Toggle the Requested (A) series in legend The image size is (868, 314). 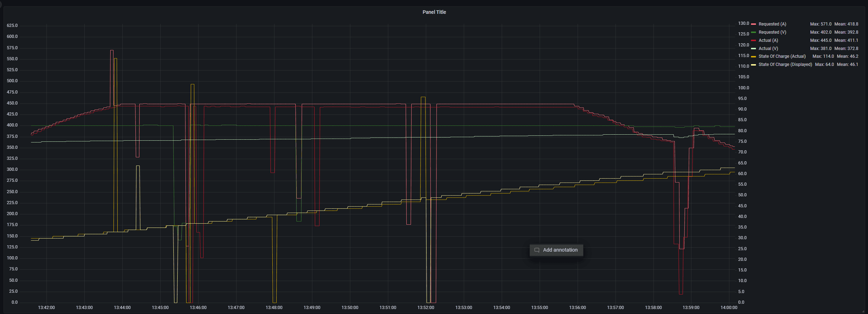tap(772, 24)
